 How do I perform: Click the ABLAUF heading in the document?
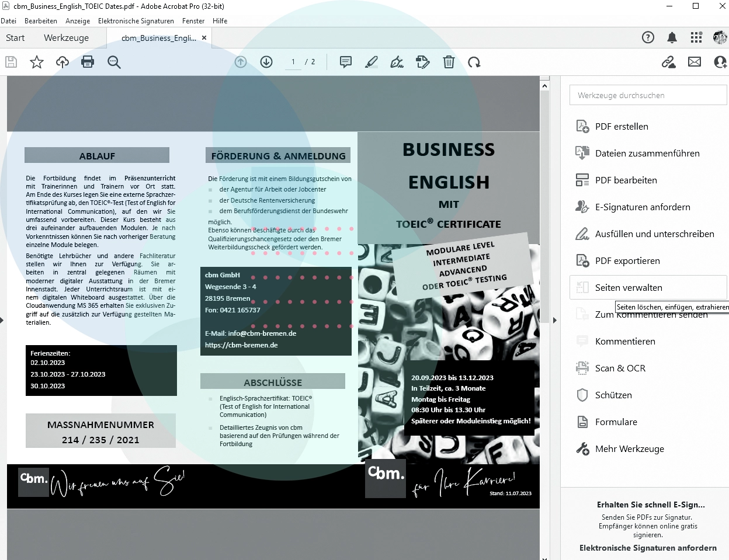(97, 156)
